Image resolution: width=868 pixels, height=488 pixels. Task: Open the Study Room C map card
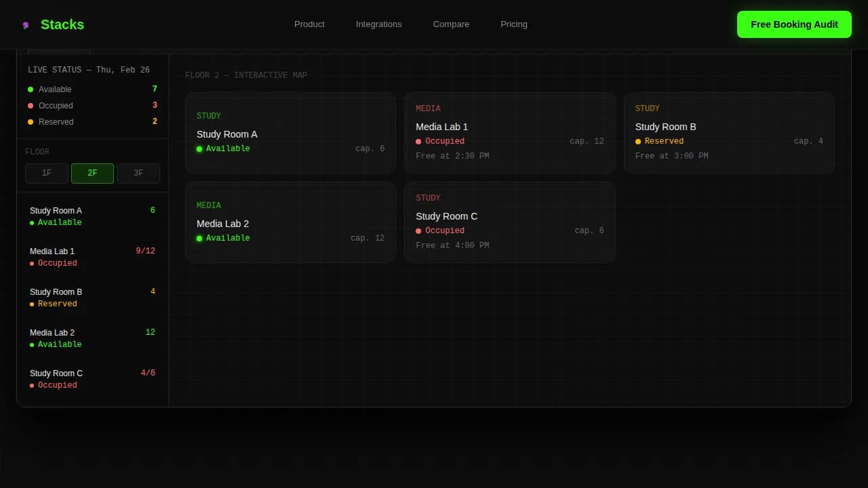[509, 222]
